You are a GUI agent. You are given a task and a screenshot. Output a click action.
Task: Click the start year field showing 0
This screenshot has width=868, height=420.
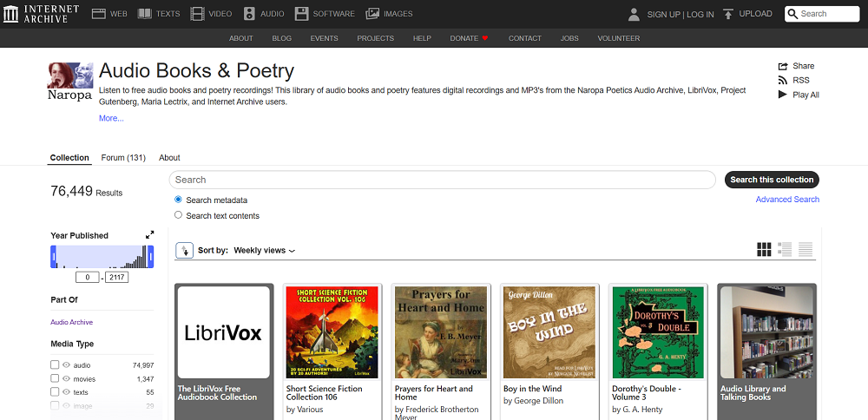point(87,277)
